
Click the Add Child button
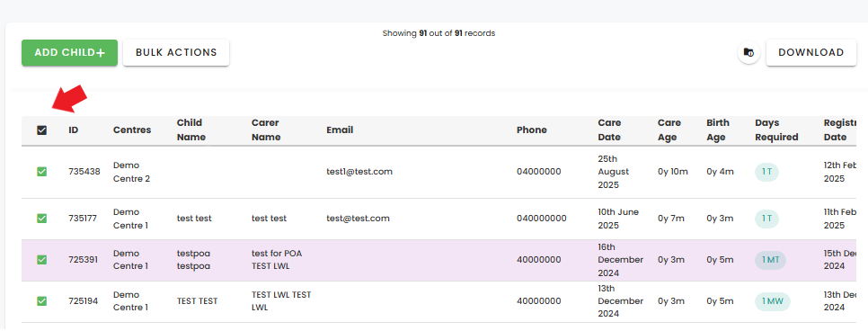coord(70,53)
